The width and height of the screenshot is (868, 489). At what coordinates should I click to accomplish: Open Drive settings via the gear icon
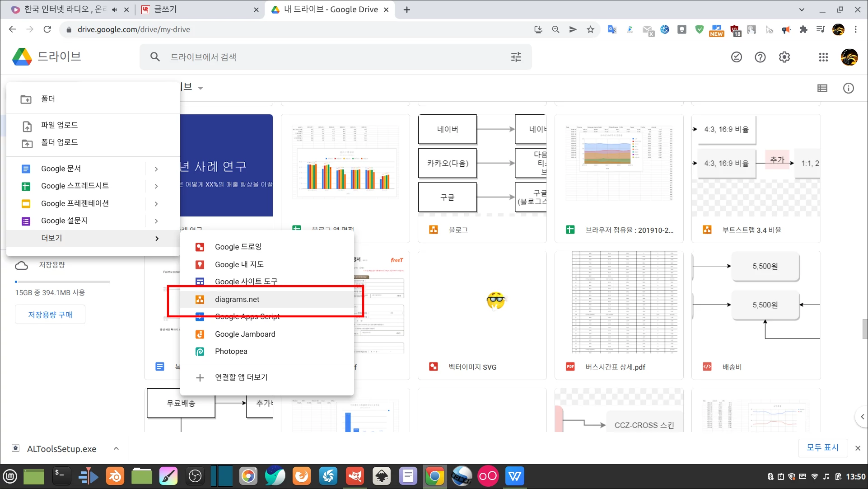coord(784,57)
